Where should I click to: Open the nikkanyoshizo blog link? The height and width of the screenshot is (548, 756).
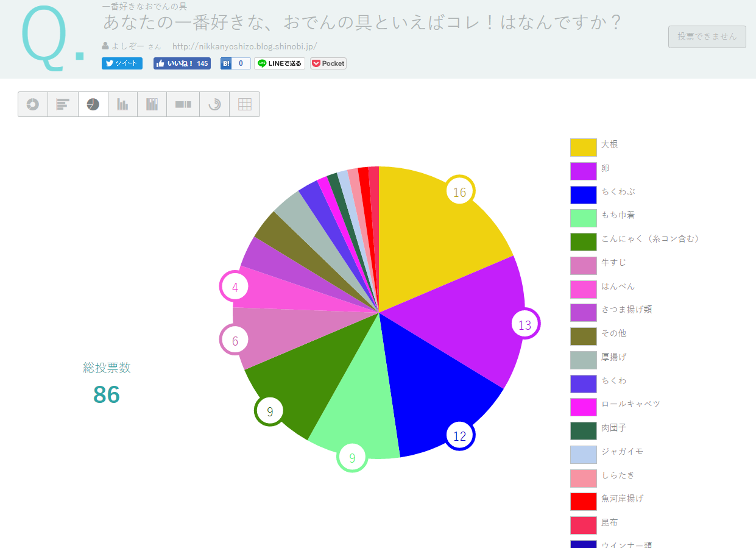coord(244,46)
